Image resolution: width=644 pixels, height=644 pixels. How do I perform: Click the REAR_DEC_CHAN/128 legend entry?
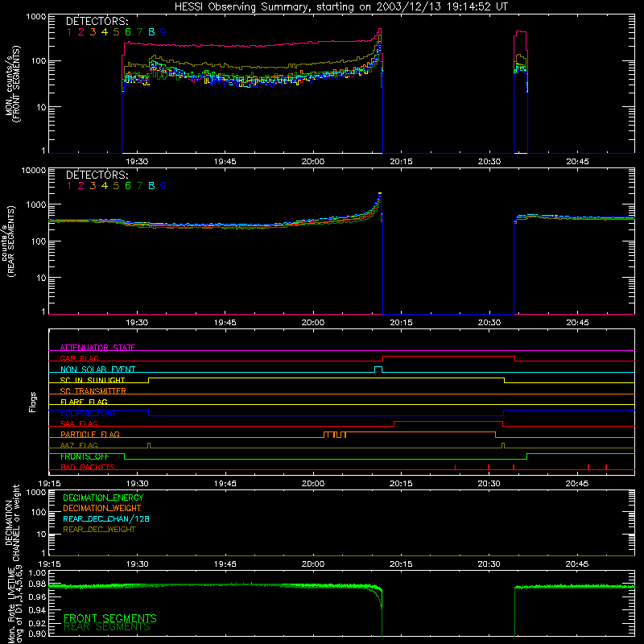106,518
